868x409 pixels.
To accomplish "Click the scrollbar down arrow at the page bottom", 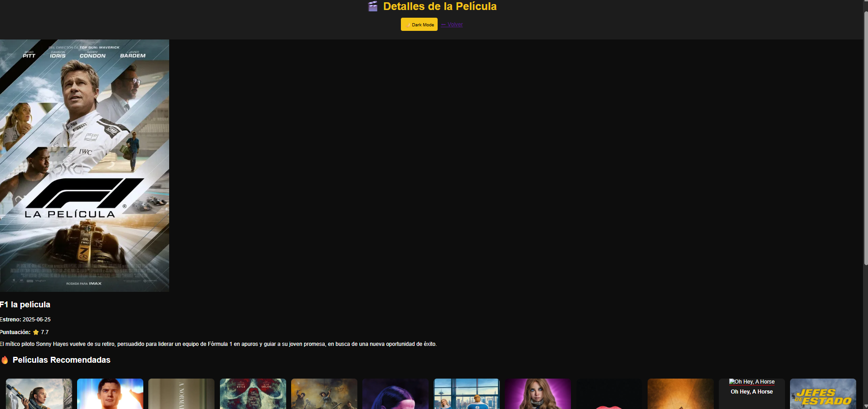I will click(865, 406).
